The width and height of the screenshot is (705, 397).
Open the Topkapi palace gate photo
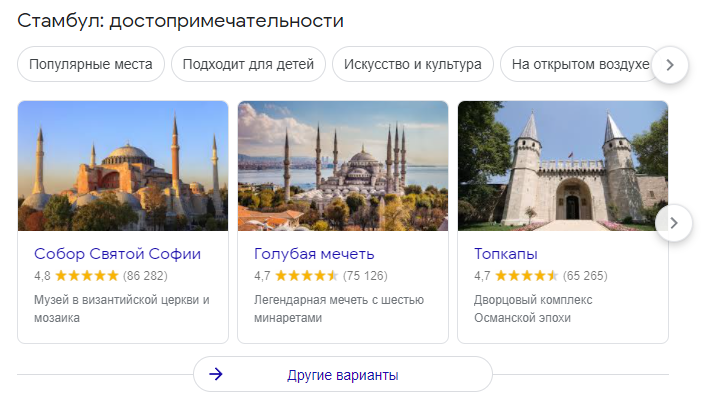563,166
